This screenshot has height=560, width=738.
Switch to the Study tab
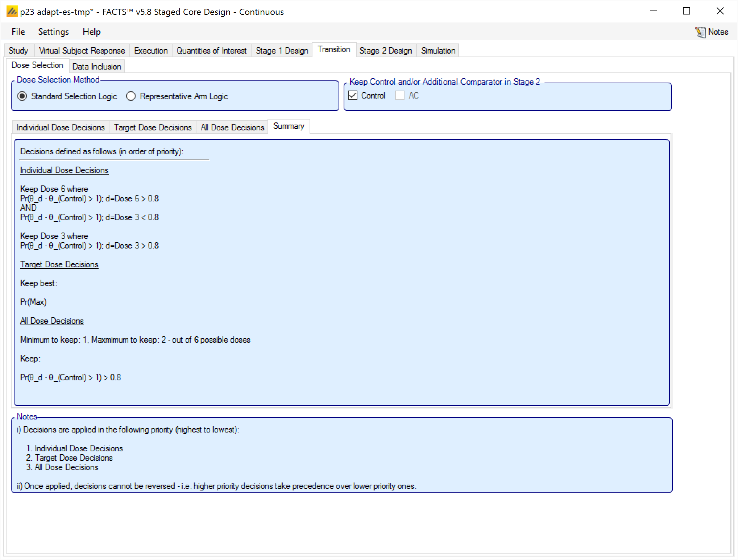click(x=18, y=51)
